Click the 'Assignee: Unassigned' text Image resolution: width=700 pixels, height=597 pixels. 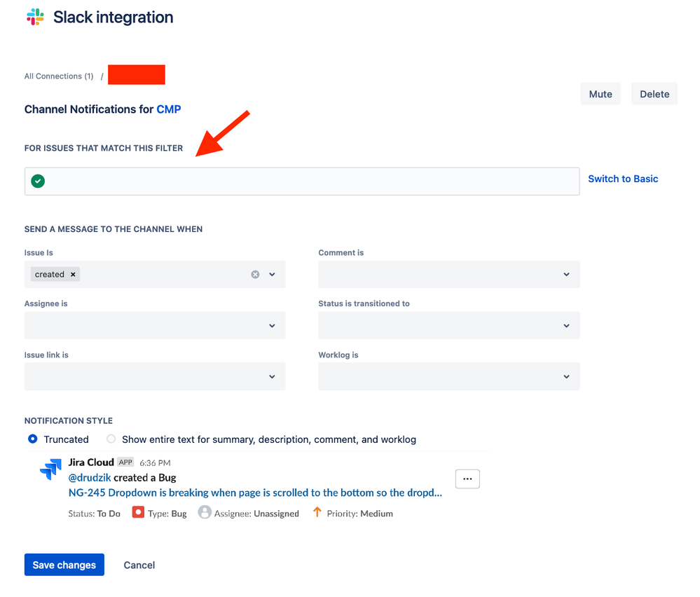256,514
